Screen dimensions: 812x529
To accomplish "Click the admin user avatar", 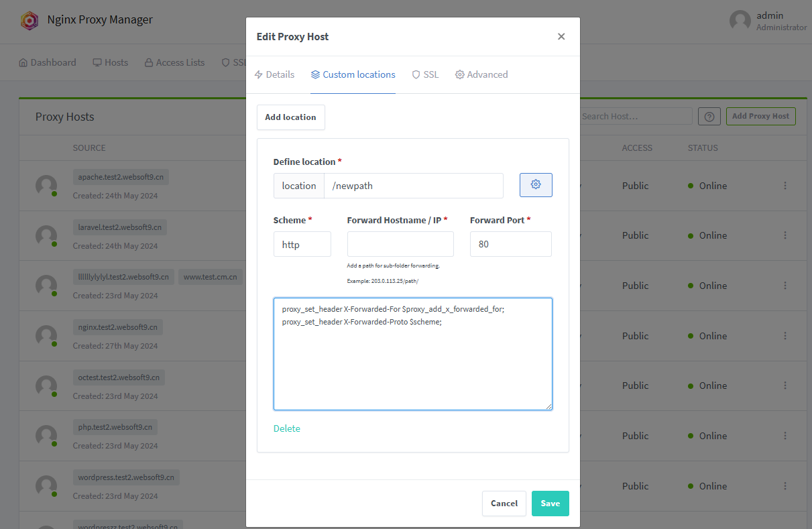I will pyautogui.click(x=740, y=20).
